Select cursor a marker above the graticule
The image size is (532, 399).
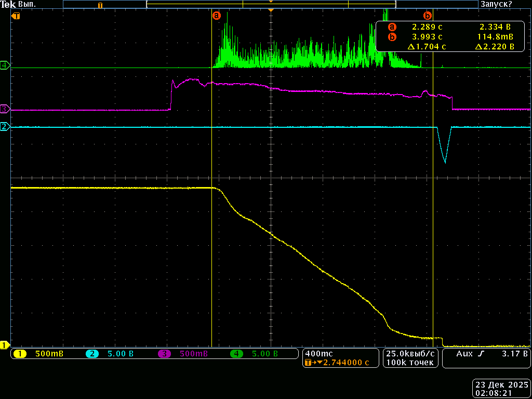pos(217,16)
